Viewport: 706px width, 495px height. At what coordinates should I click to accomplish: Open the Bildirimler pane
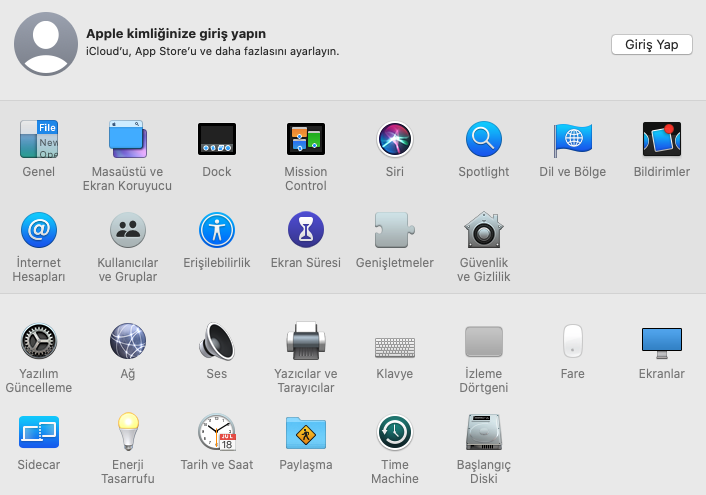pos(662,140)
